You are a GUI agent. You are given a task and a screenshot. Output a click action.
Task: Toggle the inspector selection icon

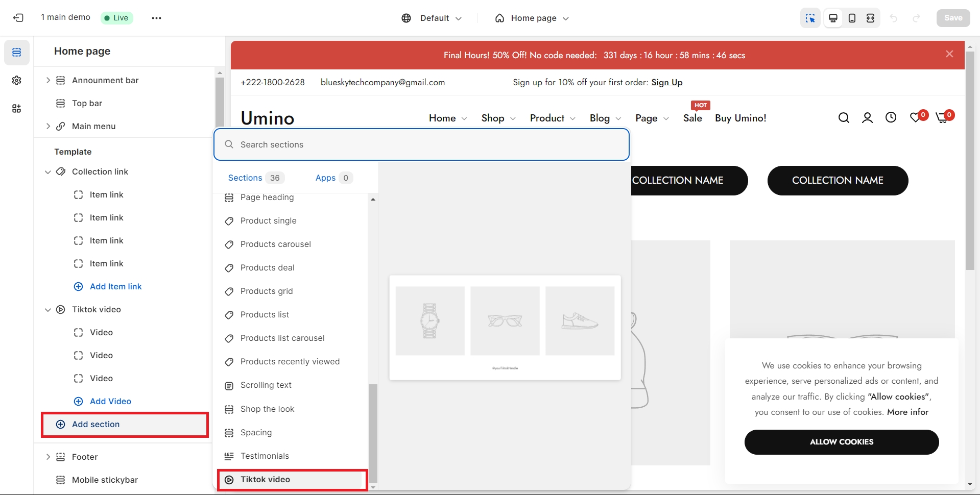click(810, 18)
